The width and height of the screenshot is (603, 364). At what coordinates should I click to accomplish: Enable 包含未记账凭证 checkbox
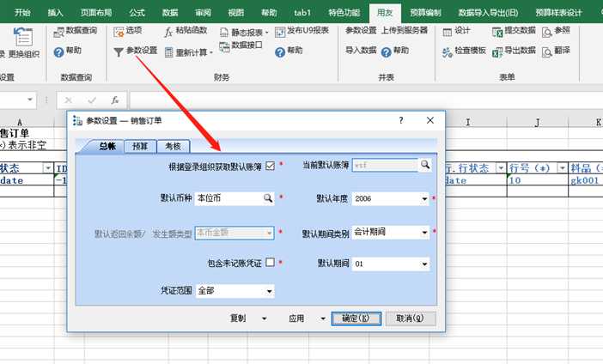click(270, 262)
